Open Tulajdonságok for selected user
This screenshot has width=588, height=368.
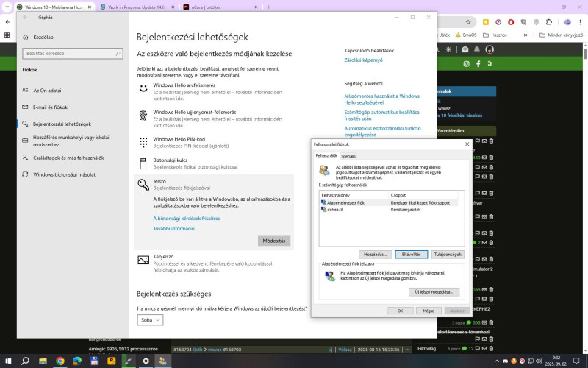point(448,254)
